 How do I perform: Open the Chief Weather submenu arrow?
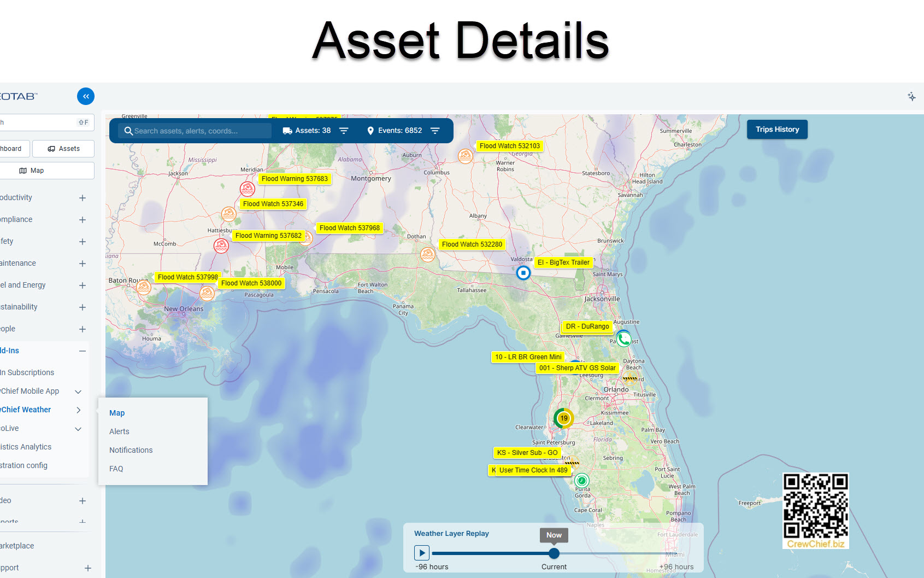pos(78,410)
